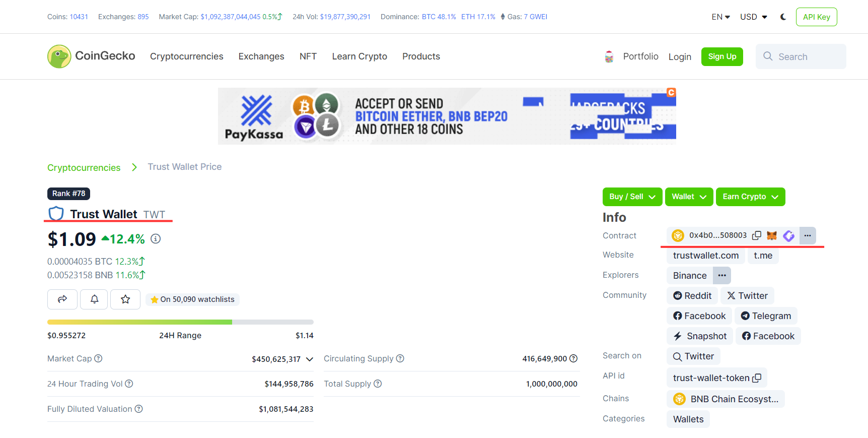Open trustwallet.com website link
Image resolution: width=868 pixels, height=438 pixels.
706,256
